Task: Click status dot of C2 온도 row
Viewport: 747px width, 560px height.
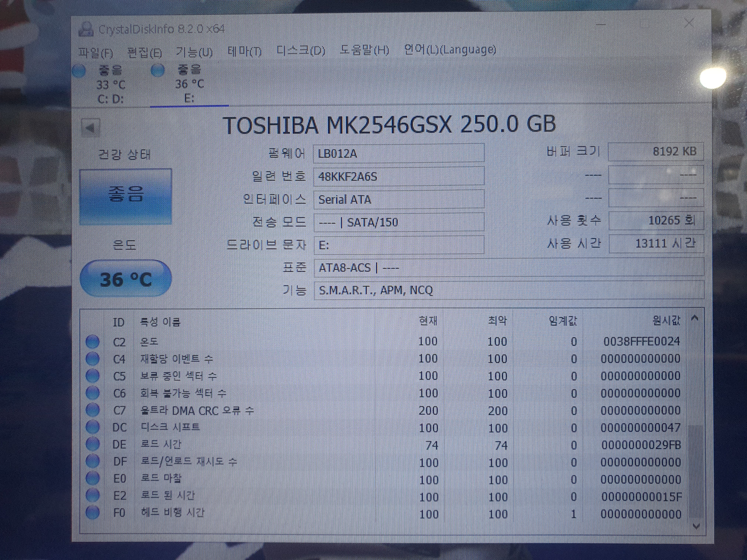Action: pos(92,342)
